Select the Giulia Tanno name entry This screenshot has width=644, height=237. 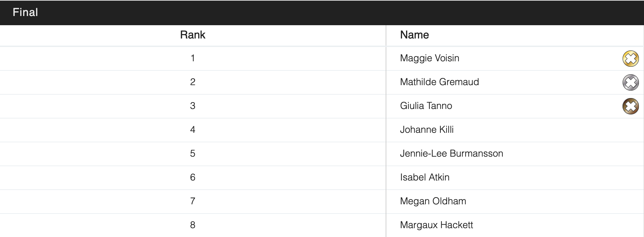pyautogui.click(x=426, y=106)
